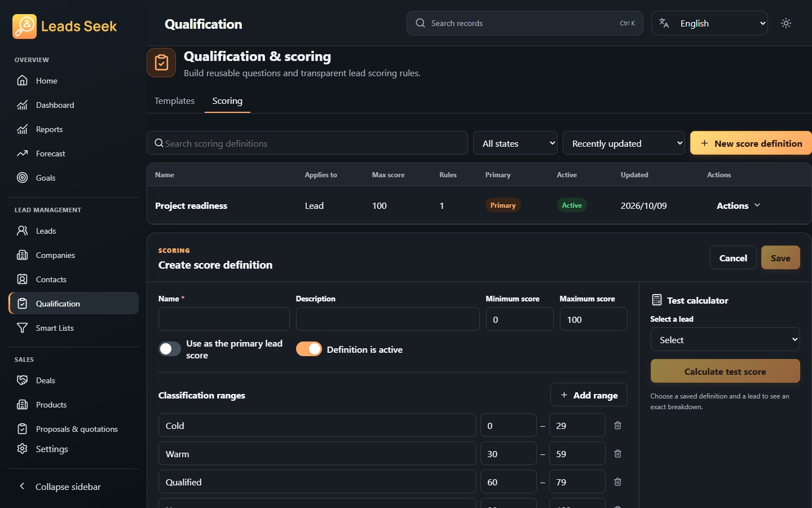The width and height of the screenshot is (812, 508).
Task: Delete the Qualified classification range
Action: (617, 482)
